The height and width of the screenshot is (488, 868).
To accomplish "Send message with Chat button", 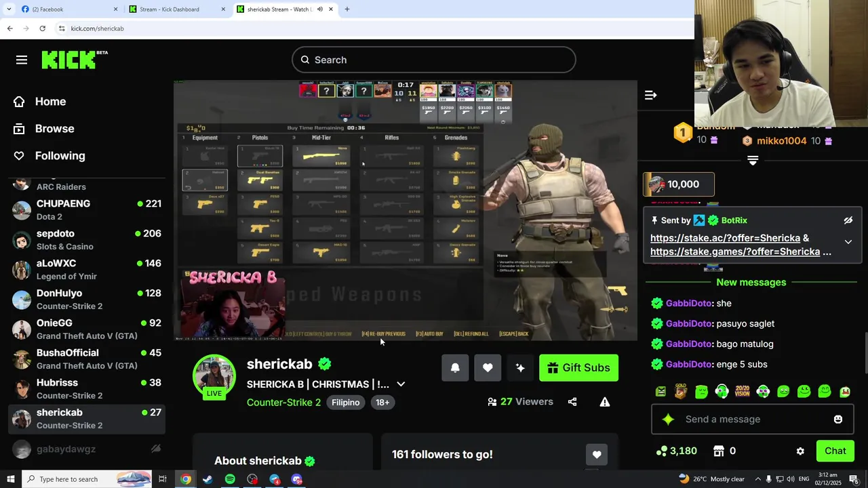I will tap(835, 451).
